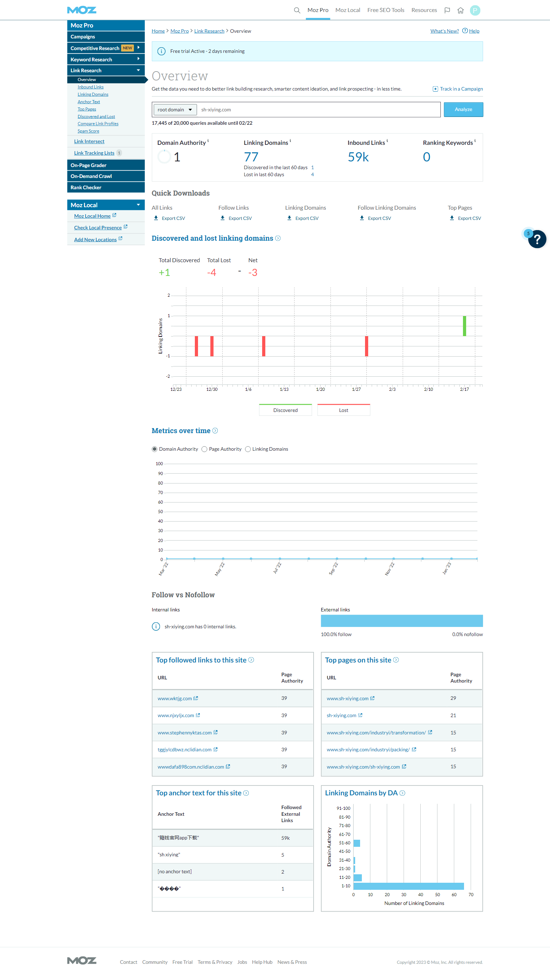This screenshot has height=980, width=550.
Task: Open help circle for Top pages on this site
Action: click(396, 660)
